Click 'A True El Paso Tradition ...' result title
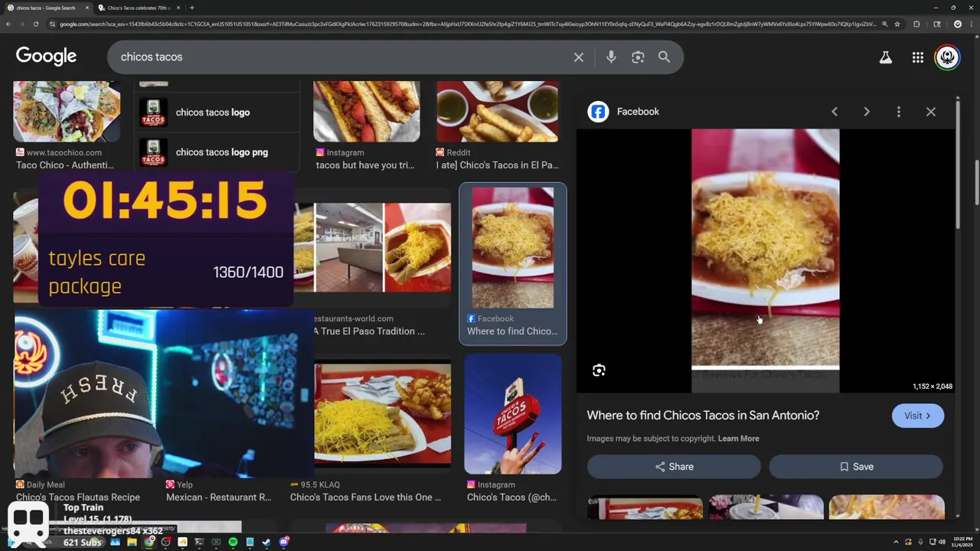This screenshot has height=551, width=980. pos(369,331)
